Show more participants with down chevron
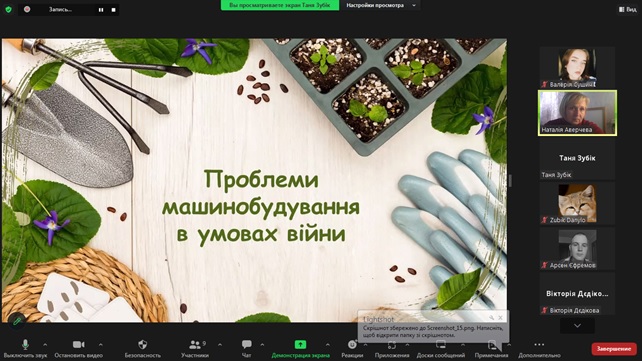 tap(577, 326)
